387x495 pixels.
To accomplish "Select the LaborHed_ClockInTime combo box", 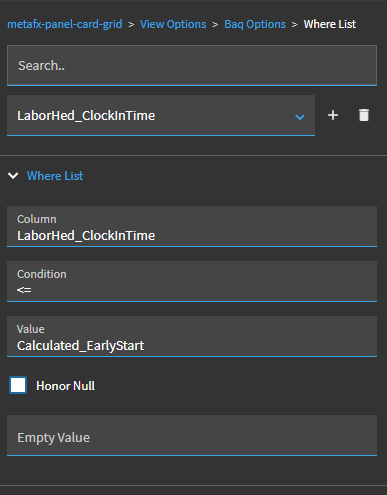I will coord(161,115).
